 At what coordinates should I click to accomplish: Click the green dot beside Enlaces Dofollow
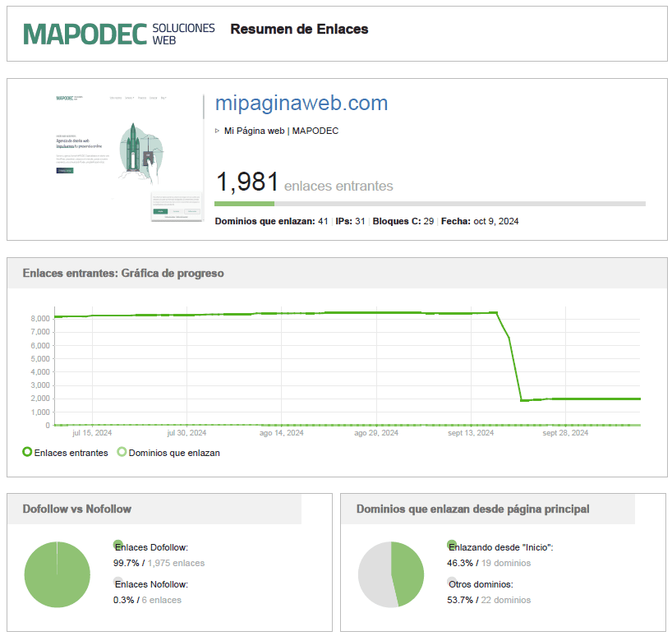pyautogui.click(x=117, y=544)
